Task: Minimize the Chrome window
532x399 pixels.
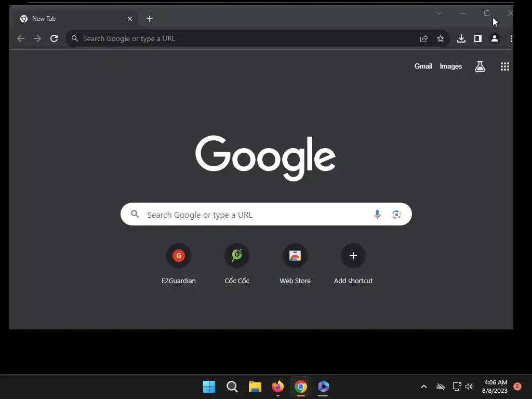Action: tap(463, 13)
